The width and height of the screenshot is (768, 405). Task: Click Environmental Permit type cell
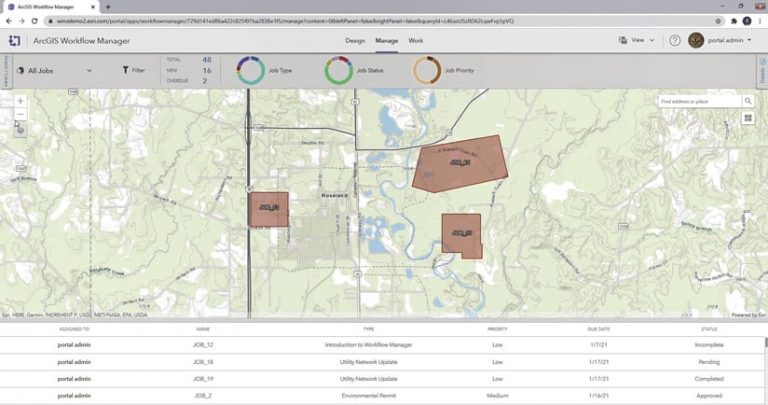click(x=368, y=395)
